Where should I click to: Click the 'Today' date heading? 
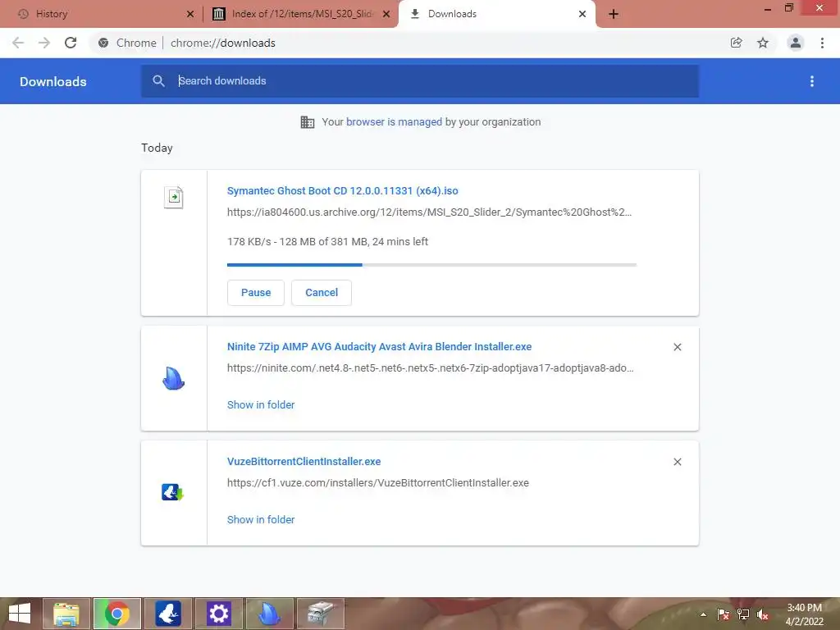pos(157,148)
